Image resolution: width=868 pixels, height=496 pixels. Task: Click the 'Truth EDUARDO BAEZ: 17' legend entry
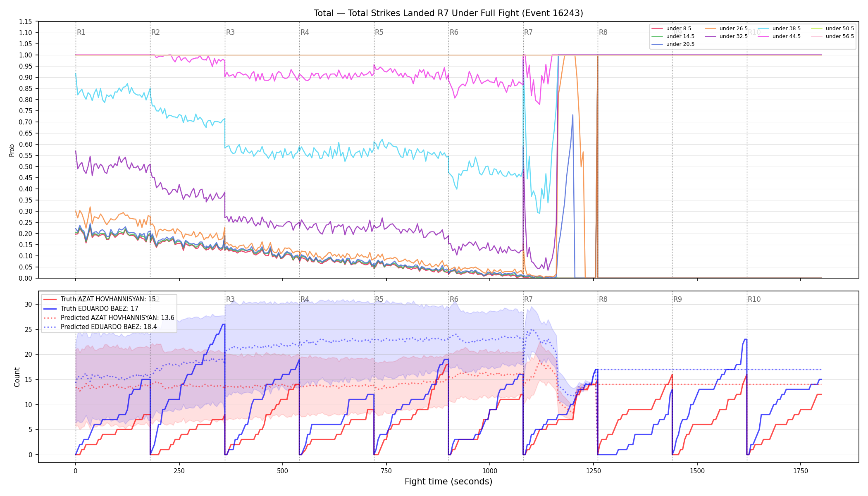coord(91,309)
